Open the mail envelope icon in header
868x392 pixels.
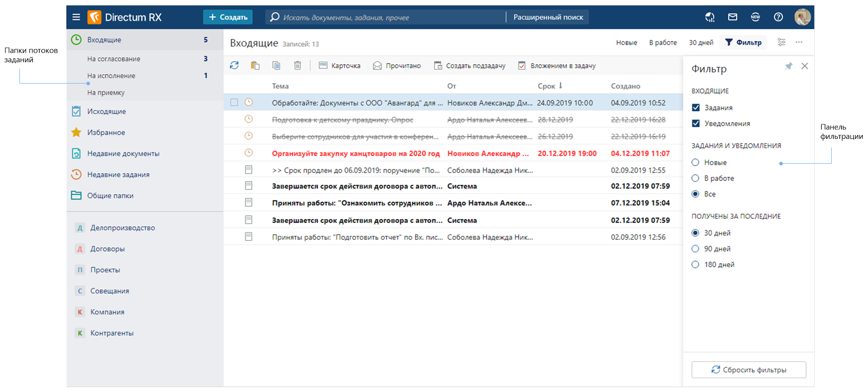pos(732,17)
